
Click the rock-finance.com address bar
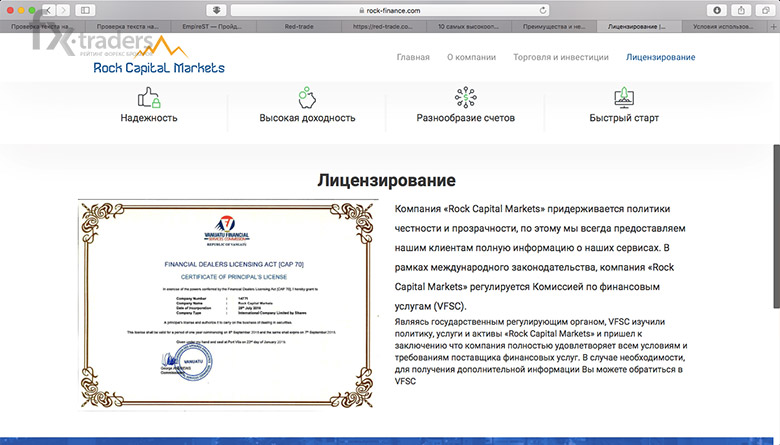pyautogui.click(x=390, y=10)
